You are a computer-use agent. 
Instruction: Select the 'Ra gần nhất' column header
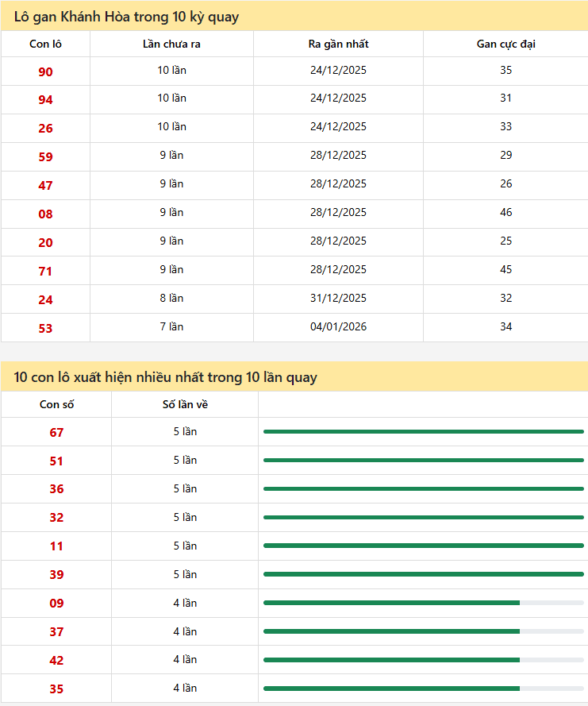[x=338, y=44]
